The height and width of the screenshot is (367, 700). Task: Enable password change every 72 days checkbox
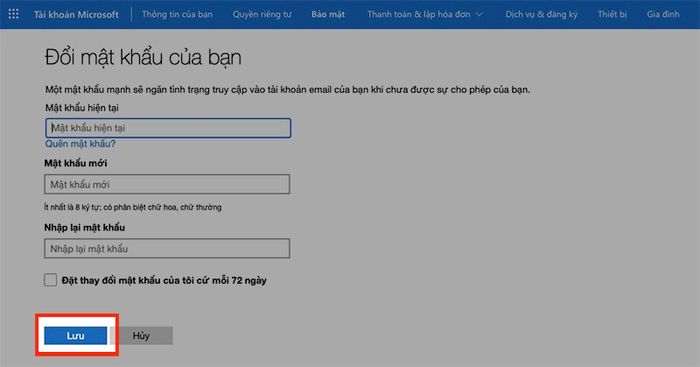(x=50, y=280)
